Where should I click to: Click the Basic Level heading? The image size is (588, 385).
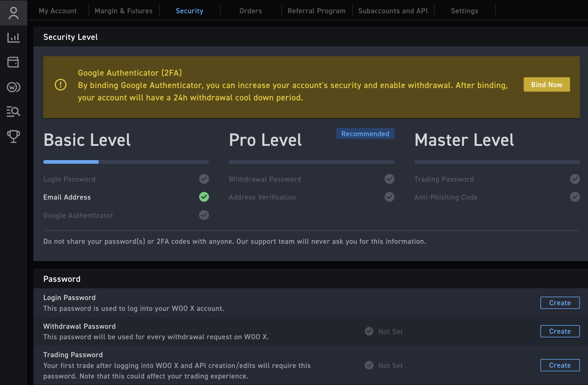[x=87, y=140]
